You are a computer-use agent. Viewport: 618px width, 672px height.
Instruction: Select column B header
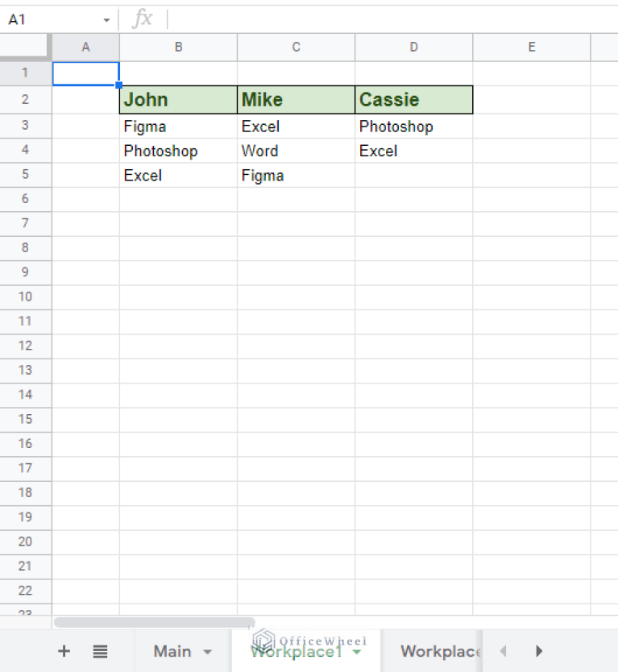[178, 48]
